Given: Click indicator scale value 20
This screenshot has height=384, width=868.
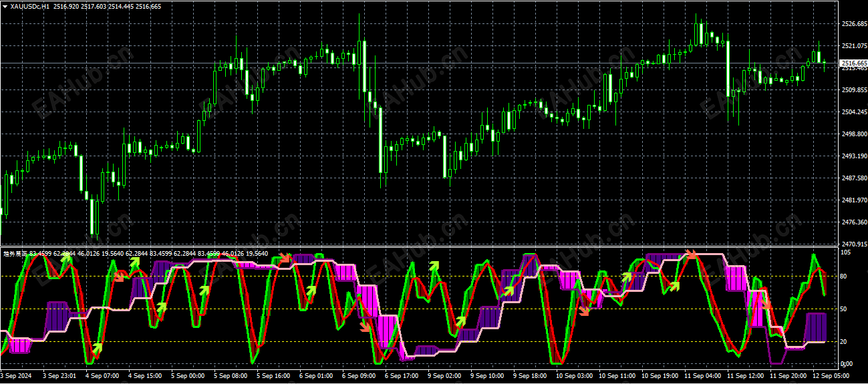Looking at the screenshot, I should coord(845,341).
